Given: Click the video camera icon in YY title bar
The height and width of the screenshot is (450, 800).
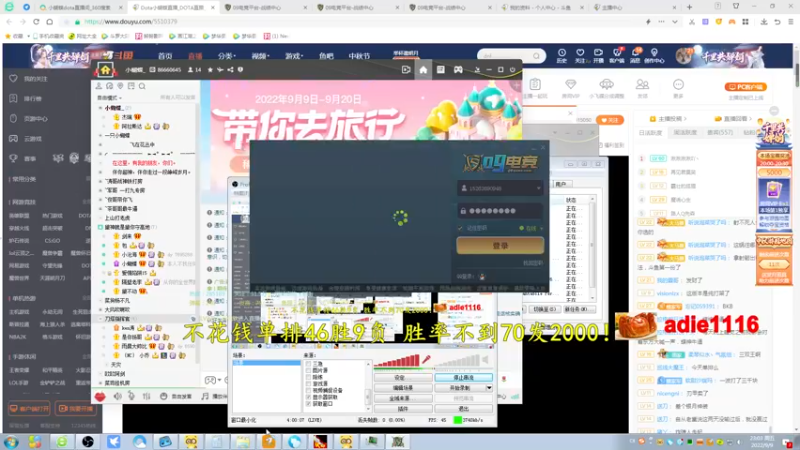Looking at the screenshot, I should pyautogui.click(x=406, y=70).
